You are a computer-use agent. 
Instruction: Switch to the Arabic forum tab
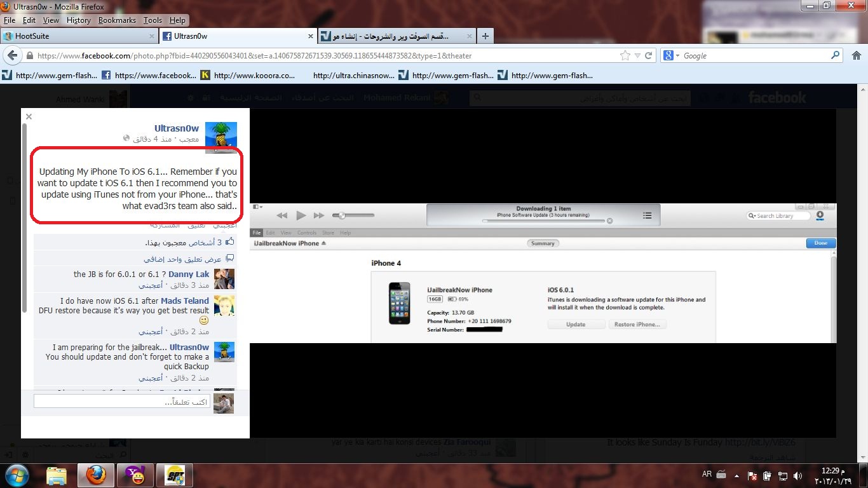click(397, 36)
